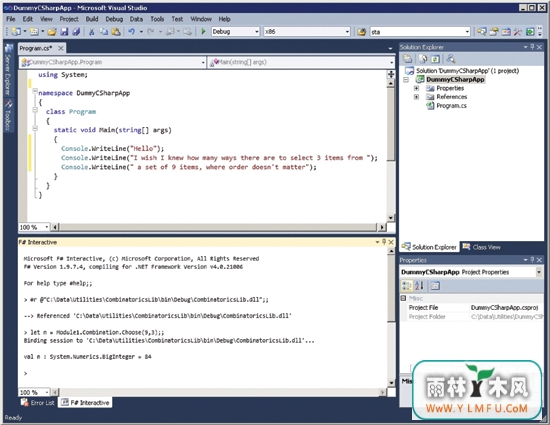
Task: Open the DummyCSharpApp Project Properties object dropdown
Action: tap(539, 272)
